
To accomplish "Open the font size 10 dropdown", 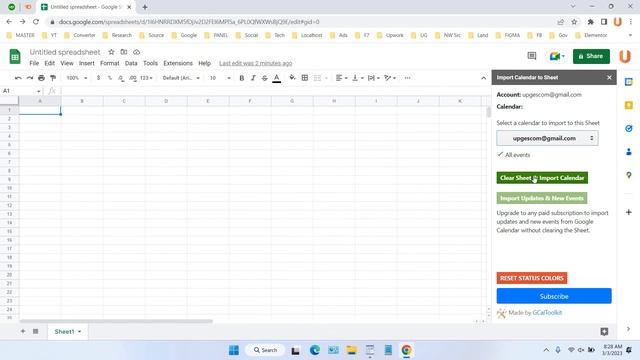I will point(220,78).
